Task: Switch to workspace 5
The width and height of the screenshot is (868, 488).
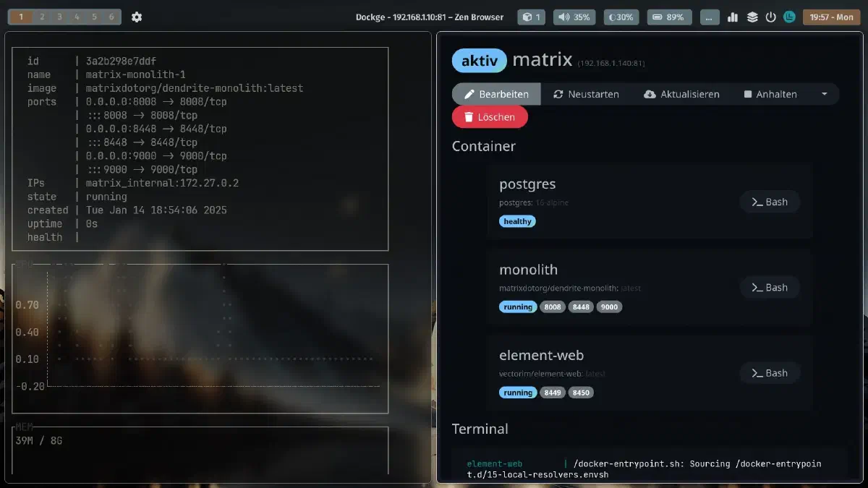Action: tap(94, 17)
